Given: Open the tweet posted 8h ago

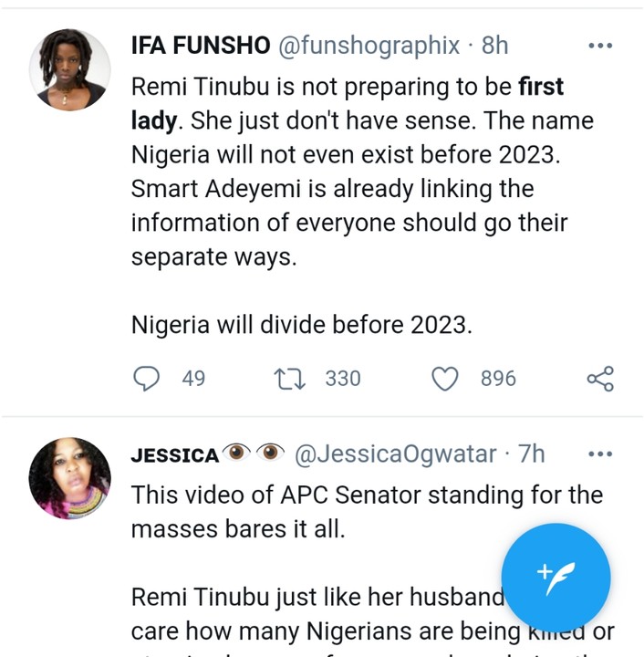Looking at the screenshot, I should (x=494, y=47).
